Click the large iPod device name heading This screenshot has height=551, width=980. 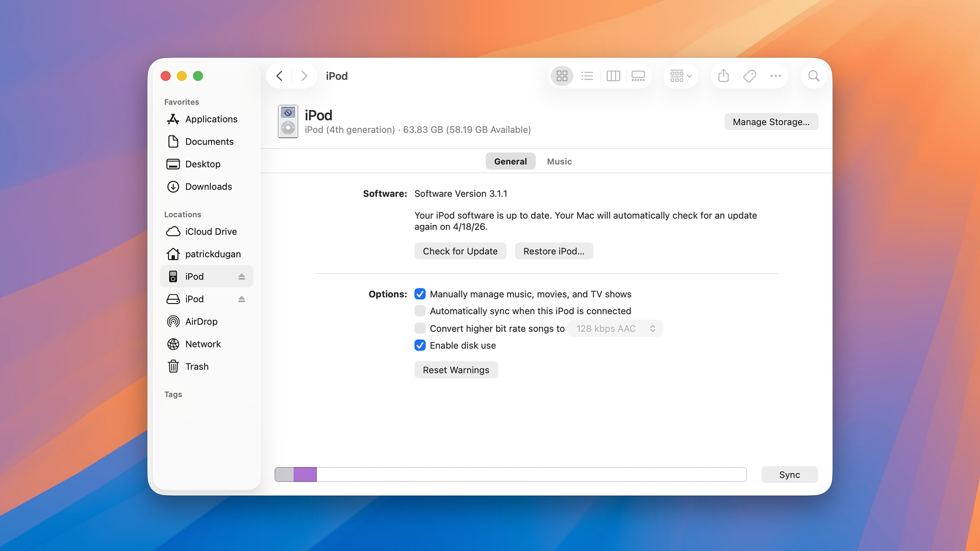tap(318, 115)
